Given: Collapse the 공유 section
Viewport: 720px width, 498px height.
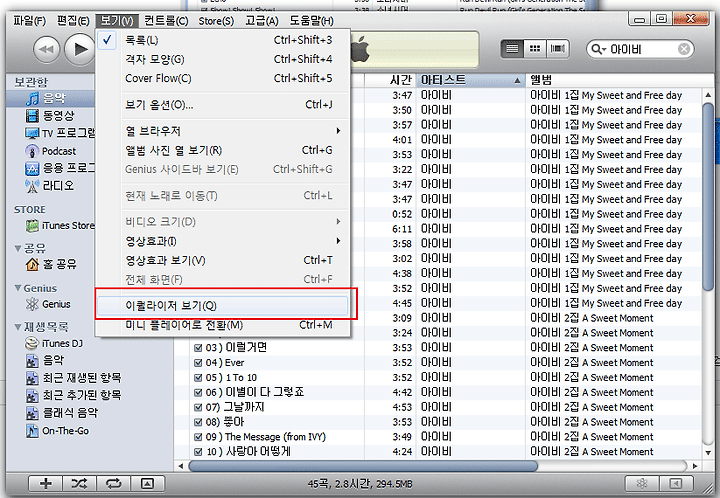Looking at the screenshot, I should tap(18, 248).
